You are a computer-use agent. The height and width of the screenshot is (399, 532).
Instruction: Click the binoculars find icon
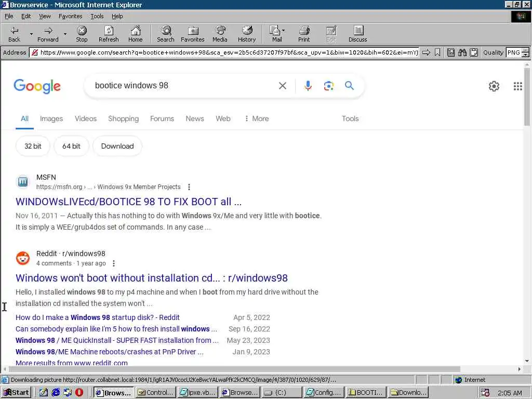click(x=462, y=52)
